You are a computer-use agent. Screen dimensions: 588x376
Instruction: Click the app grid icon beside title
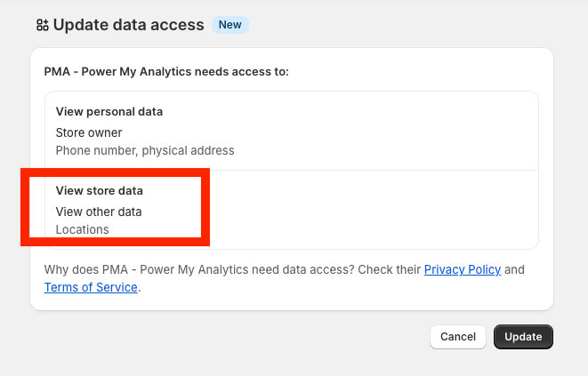click(x=42, y=25)
